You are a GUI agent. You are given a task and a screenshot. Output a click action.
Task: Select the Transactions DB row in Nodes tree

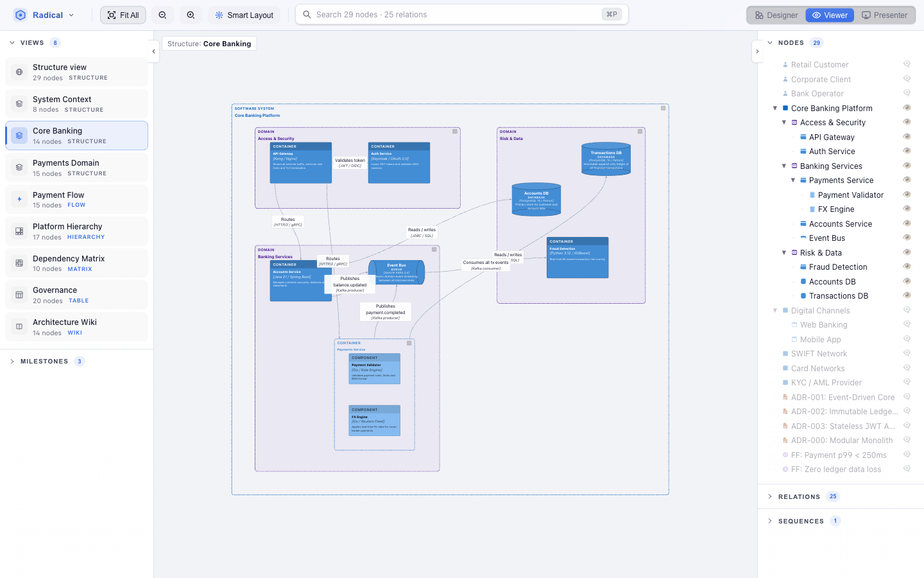(838, 295)
